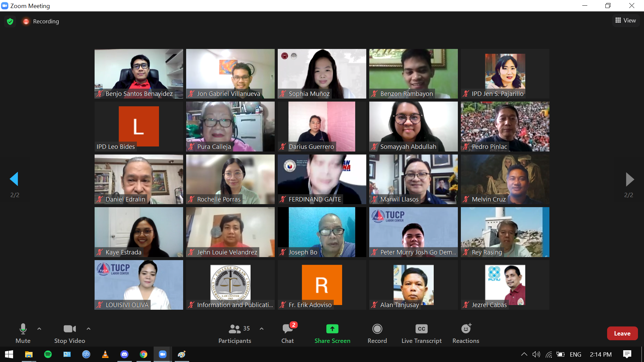Expand audio options arrow beside Mute
The width and height of the screenshot is (644, 362).
39,329
